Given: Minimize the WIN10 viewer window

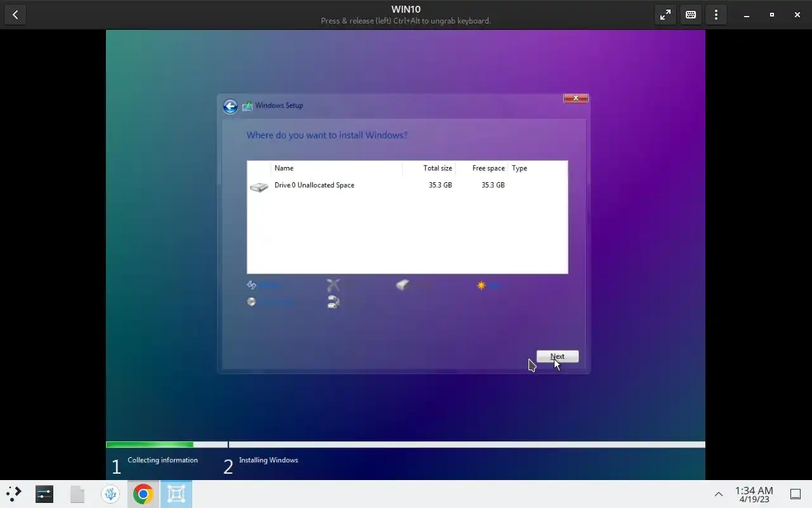Looking at the screenshot, I should [x=747, y=15].
